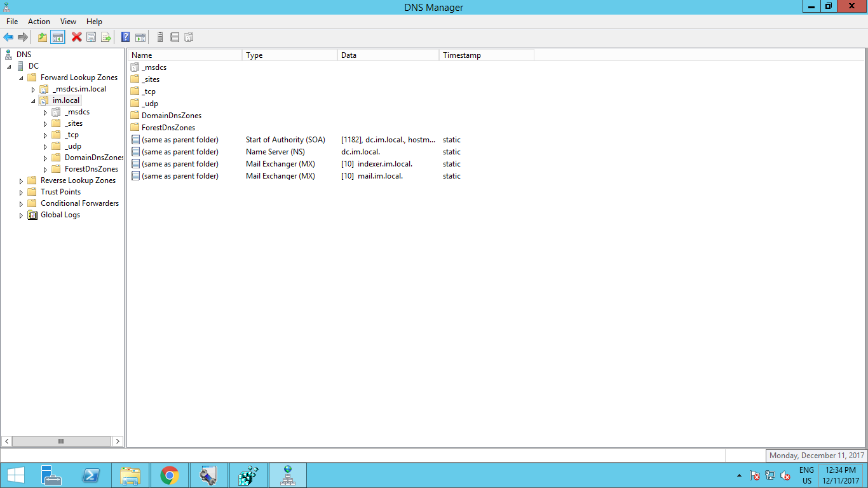The height and width of the screenshot is (488, 868).
Task: Toggle the Show/Hide Action Pane icon
Action: 140,37
